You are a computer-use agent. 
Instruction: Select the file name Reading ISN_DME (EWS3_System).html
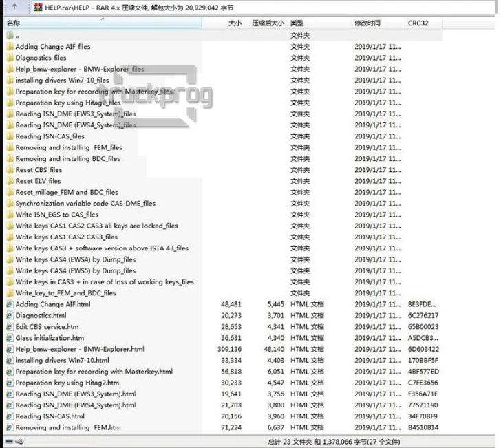coord(76,394)
